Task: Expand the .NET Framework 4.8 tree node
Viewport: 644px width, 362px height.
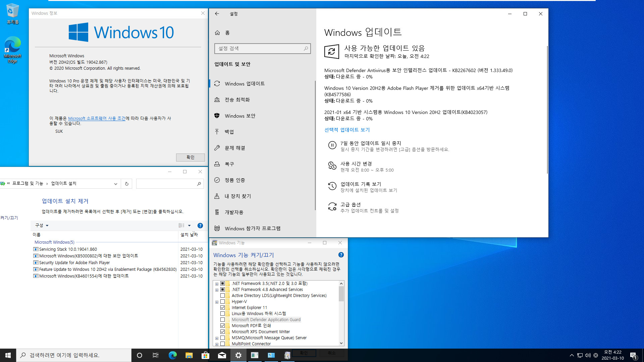Action: pyautogui.click(x=217, y=290)
